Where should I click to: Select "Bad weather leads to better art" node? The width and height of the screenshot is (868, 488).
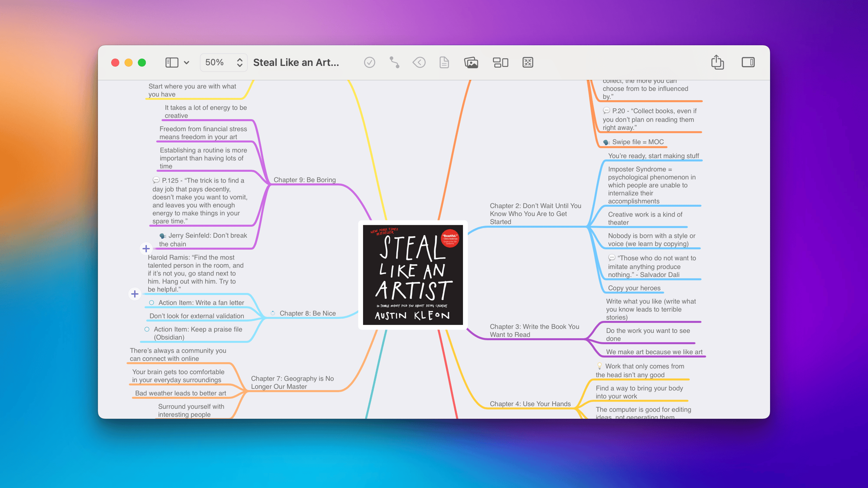pos(180,393)
